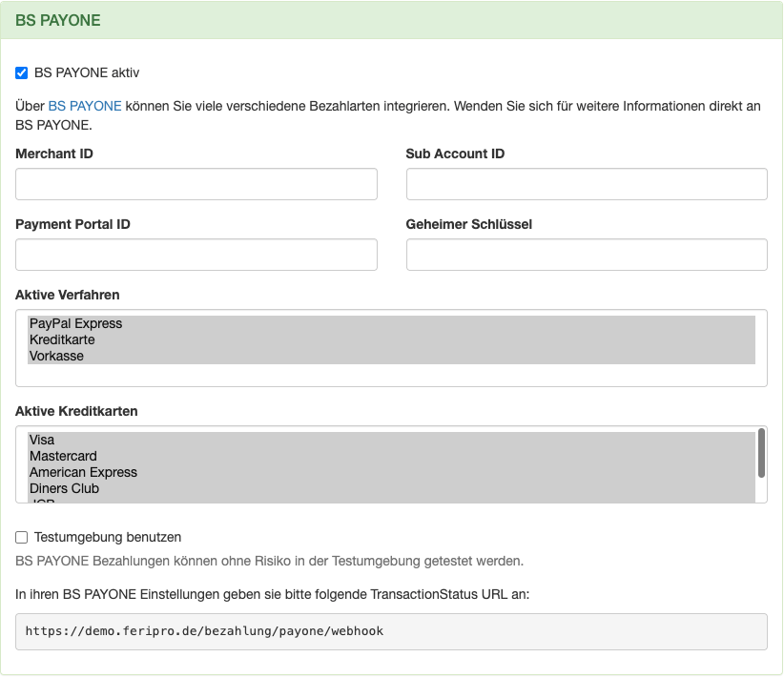Click the Testumgebung benutzen label
This screenshot has height=678, width=784.
pos(108,538)
